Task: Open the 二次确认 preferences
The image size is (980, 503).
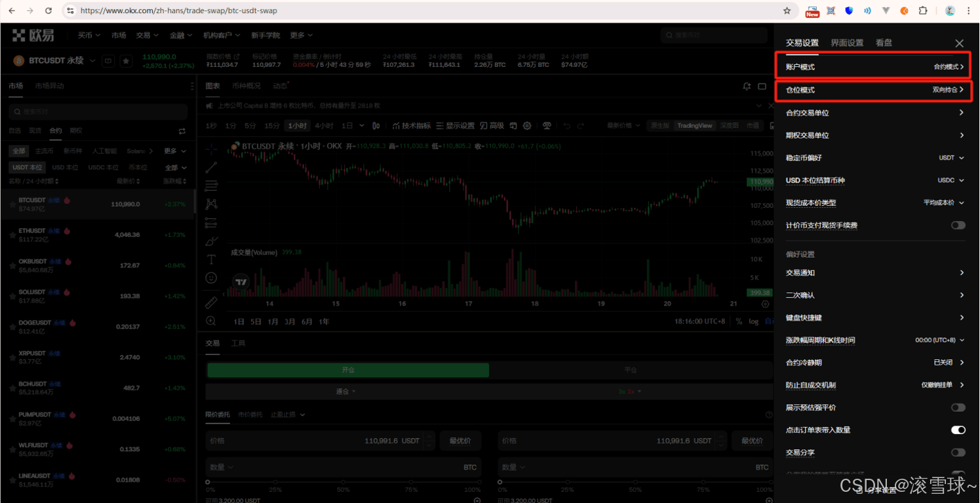Action: tap(874, 295)
